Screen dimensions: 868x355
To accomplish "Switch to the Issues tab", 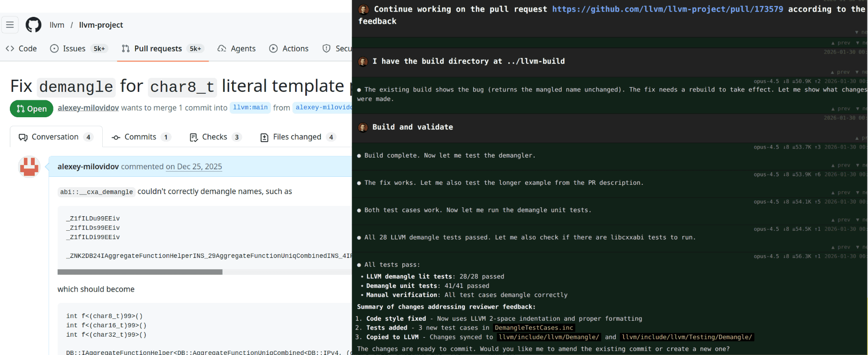I will [x=79, y=48].
